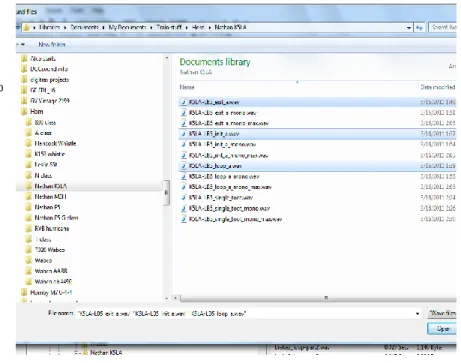
Task: Click the folder icon beside Nathan P5
Action: point(29,207)
